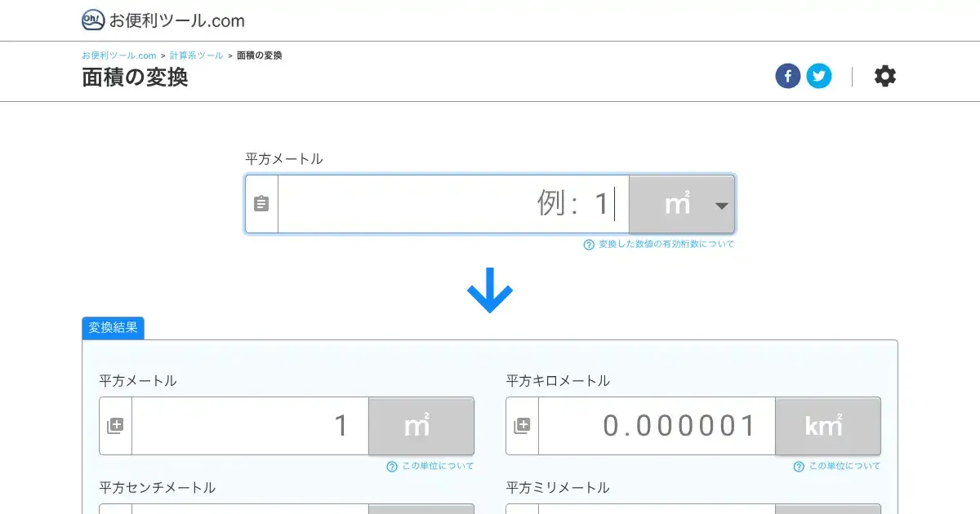This screenshot has width=980, height=514.
Task: Open settings with the gear icon
Action: pyautogui.click(x=884, y=77)
